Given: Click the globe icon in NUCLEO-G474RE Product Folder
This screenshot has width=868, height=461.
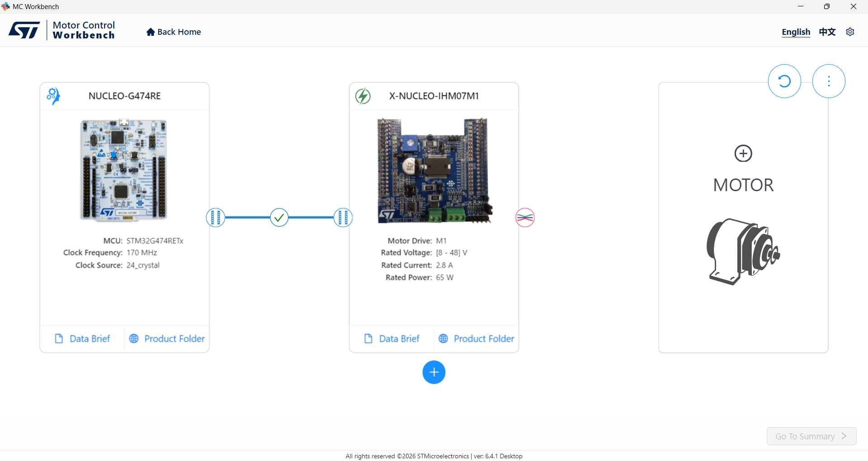Looking at the screenshot, I should 134,339.
